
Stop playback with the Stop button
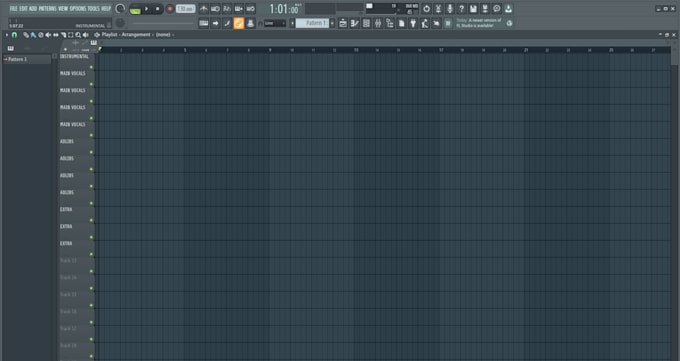[157, 9]
